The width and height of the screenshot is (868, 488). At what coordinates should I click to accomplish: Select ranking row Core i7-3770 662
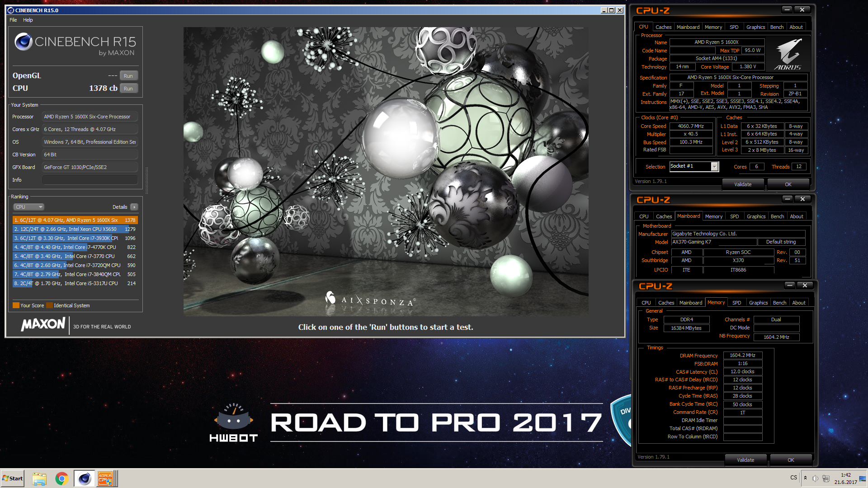point(75,256)
